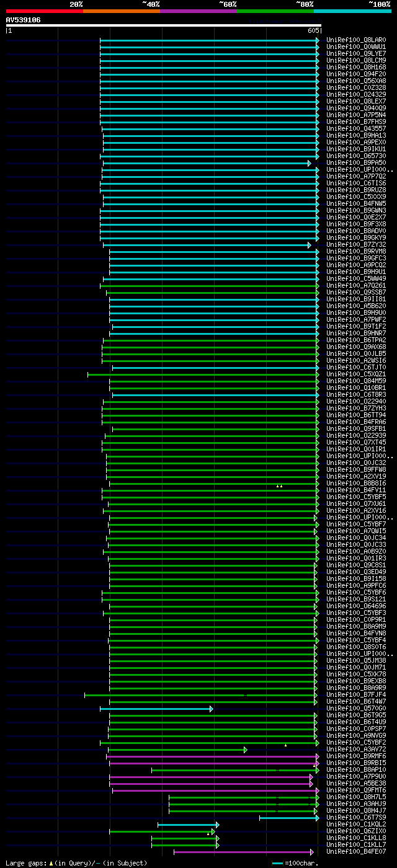Image resolution: width=397 pixels, height=868 pixels.
Task: Click label UniRef100_B4FRA6
Action: click(x=356, y=422)
